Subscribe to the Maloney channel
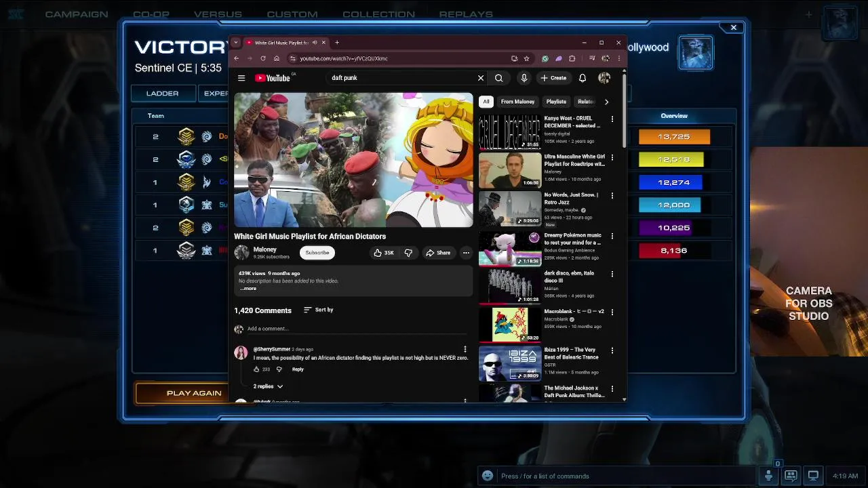The image size is (868, 488). pos(317,253)
